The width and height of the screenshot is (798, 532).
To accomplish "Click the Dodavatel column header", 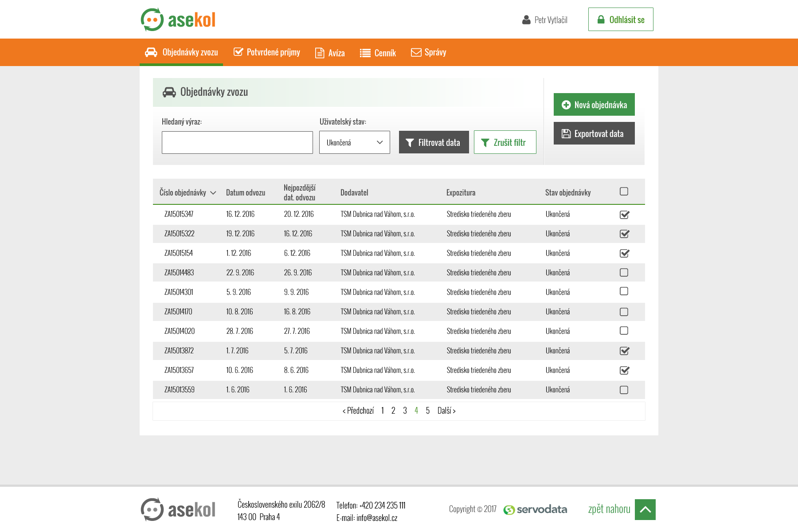I will click(x=354, y=193).
